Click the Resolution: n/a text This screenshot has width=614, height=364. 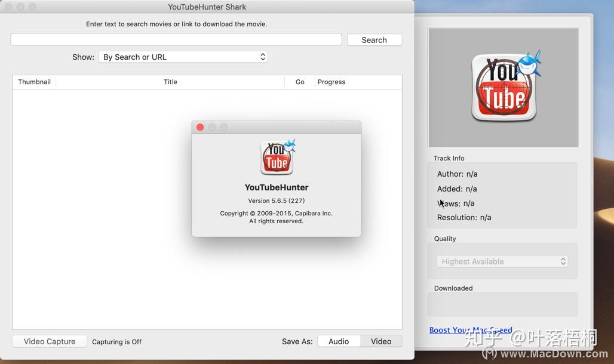click(x=464, y=218)
